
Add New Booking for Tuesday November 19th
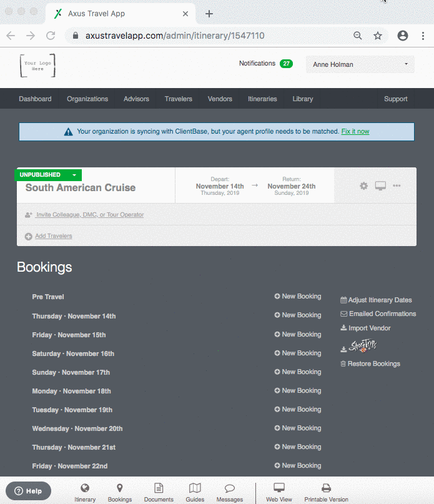[x=298, y=409]
